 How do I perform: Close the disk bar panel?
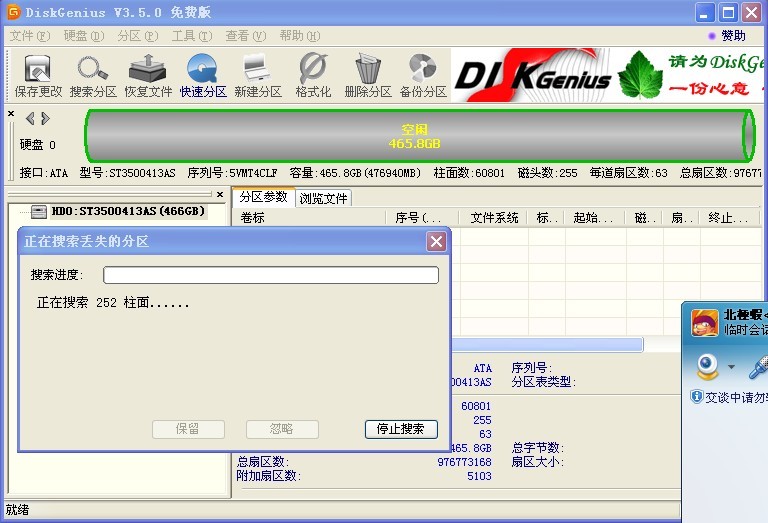(x=11, y=113)
